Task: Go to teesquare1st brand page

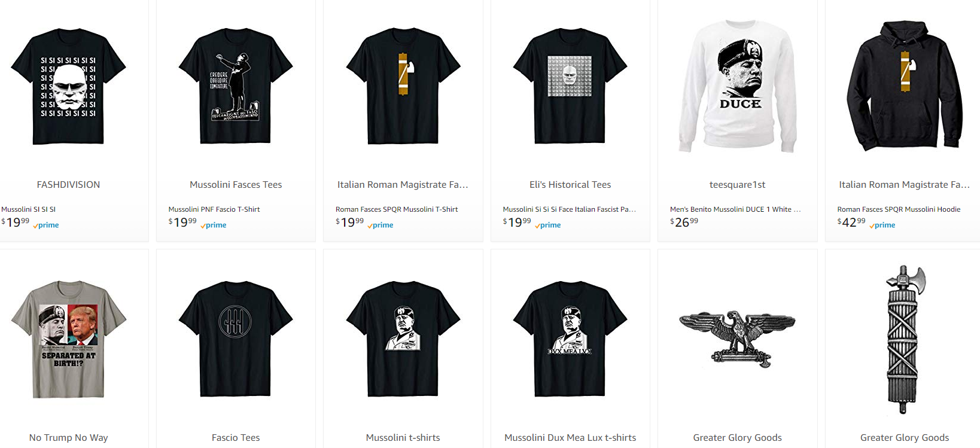Action: click(738, 185)
